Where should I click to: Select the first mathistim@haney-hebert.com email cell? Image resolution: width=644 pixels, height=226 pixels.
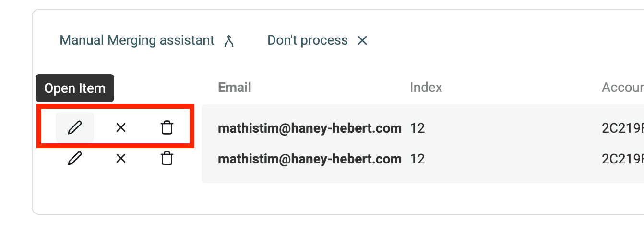310,128
